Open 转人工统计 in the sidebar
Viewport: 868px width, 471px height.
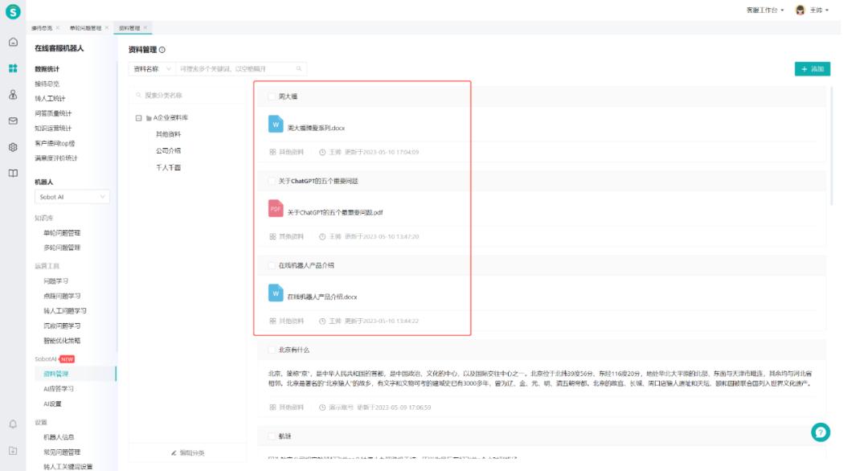50,99
